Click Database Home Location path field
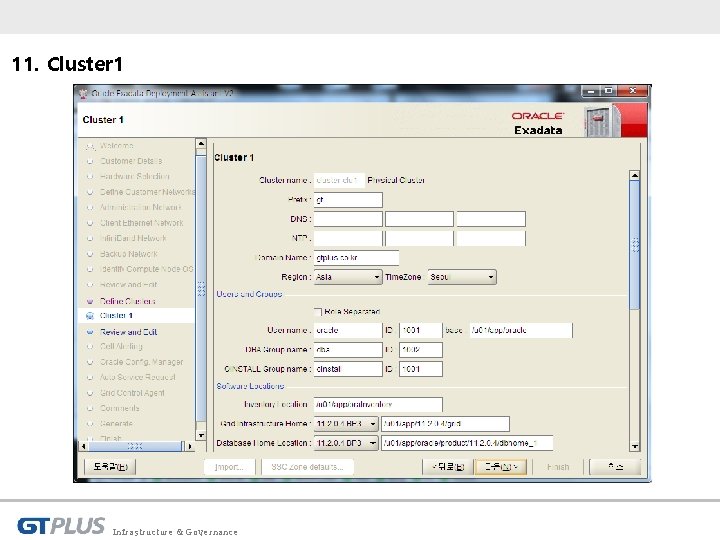The image size is (720, 540). tap(467, 443)
